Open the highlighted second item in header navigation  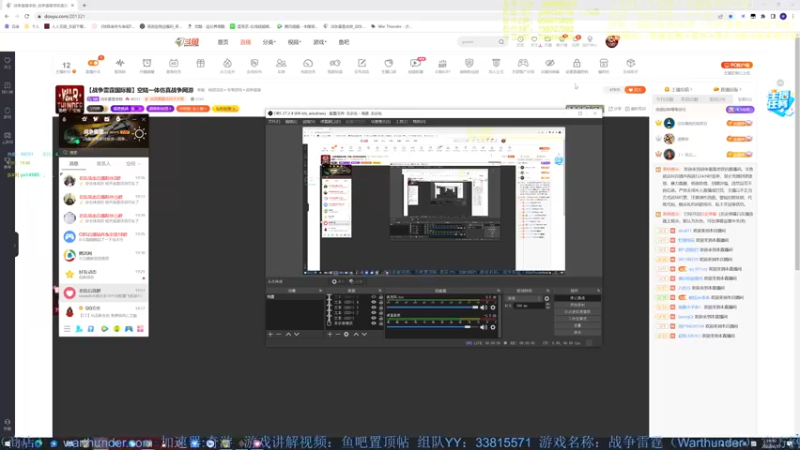pyautogui.click(x=245, y=42)
